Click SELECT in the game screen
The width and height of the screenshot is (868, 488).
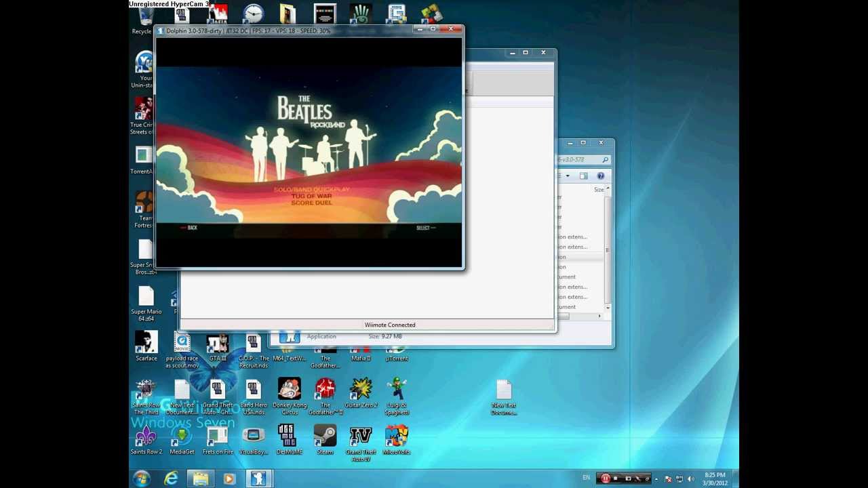[426, 228]
